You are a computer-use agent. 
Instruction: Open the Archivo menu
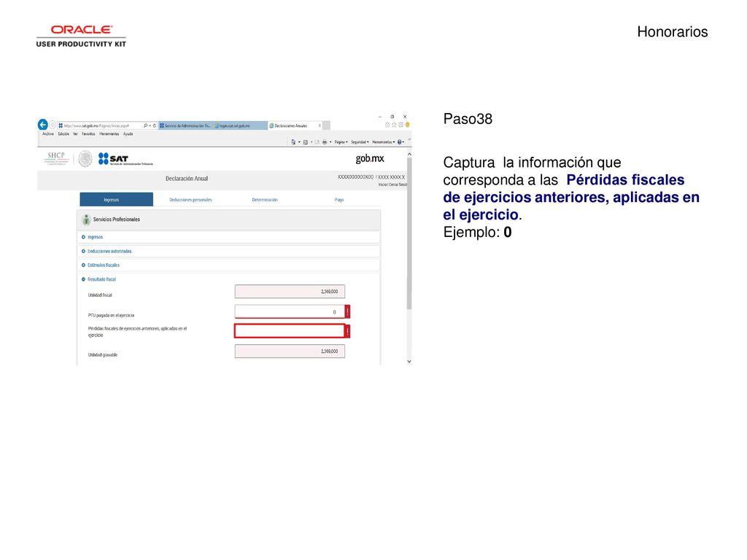[x=48, y=134]
